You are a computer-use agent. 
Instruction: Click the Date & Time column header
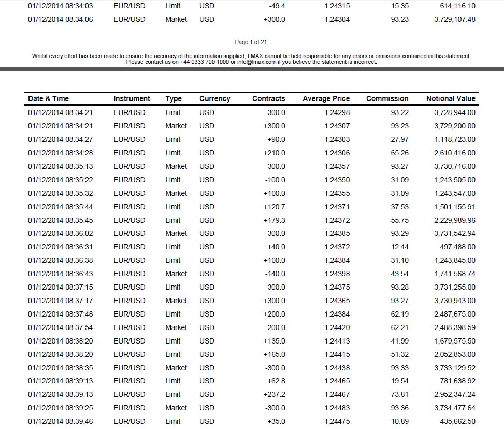click(x=48, y=99)
